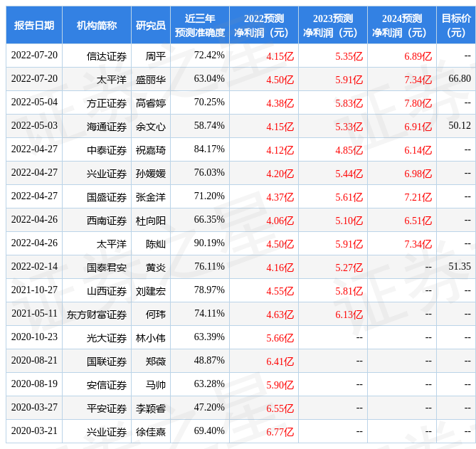The width and height of the screenshot is (476, 449).
Task: Click 2022 forecast 4.55亿
Action: point(280,291)
